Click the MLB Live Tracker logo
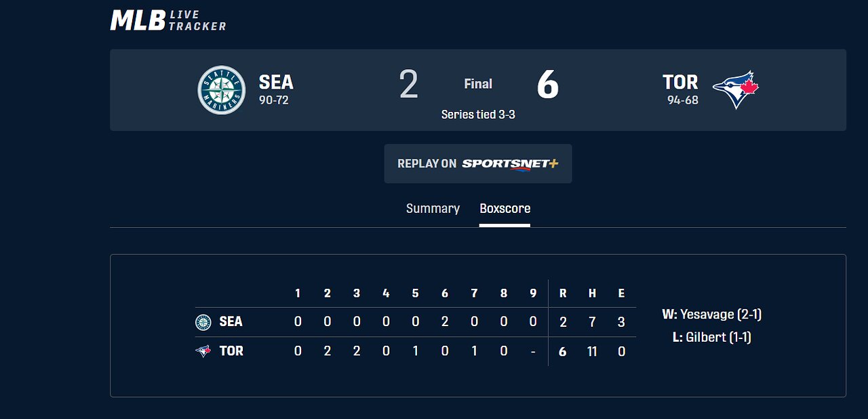The width and height of the screenshot is (868, 419). pyautogui.click(x=168, y=20)
